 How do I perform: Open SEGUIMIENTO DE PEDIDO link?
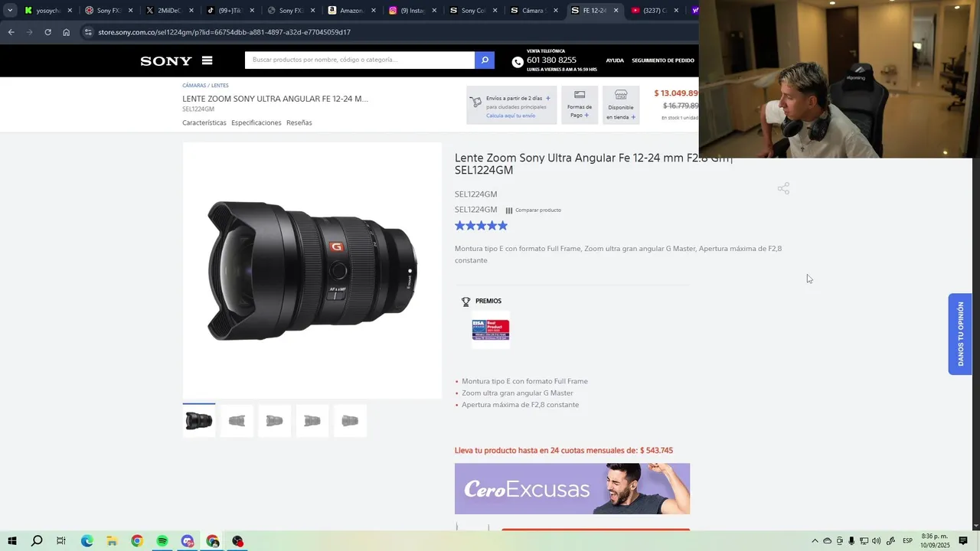[663, 60]
